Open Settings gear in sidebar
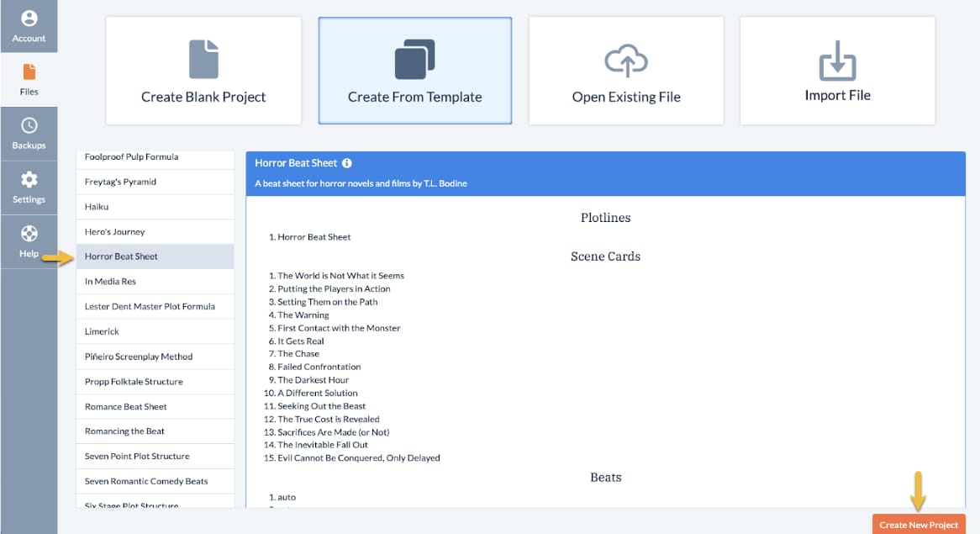980x534 pixels. (29, 188)
